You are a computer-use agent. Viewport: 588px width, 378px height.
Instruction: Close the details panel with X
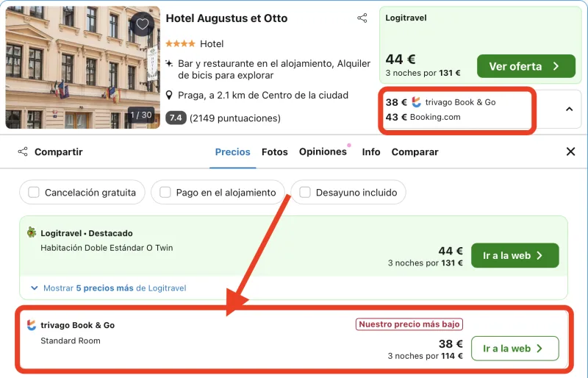570,151
